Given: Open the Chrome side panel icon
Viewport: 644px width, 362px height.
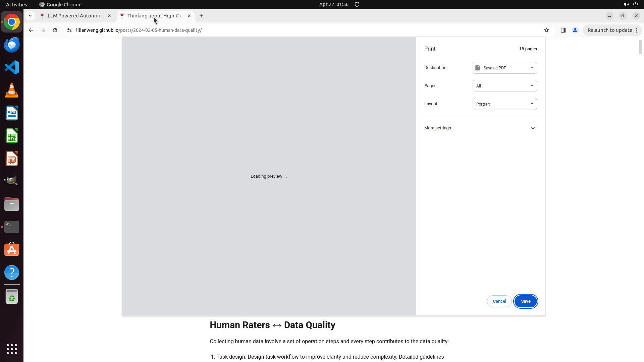Looking at the screenshot, I should tap(563, 30).
